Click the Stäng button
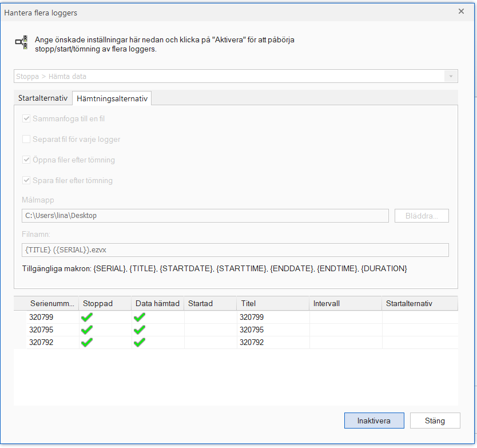The height and width of the screenshot is (448, 477). pos(435,421)
